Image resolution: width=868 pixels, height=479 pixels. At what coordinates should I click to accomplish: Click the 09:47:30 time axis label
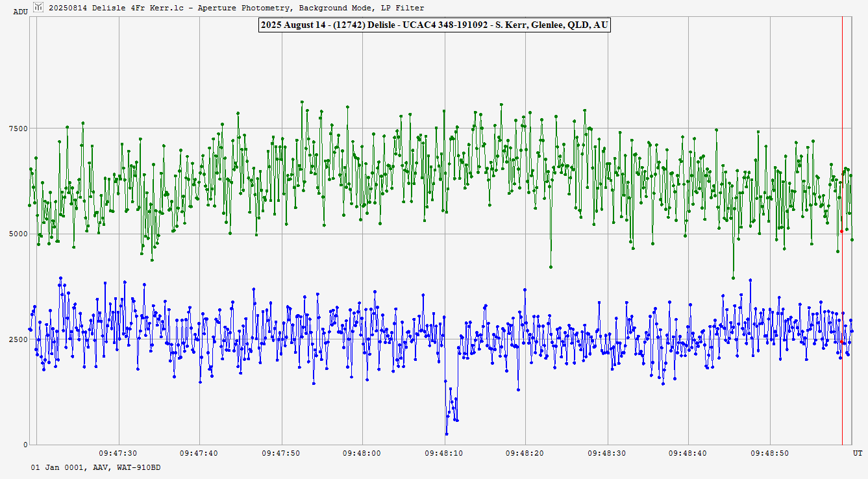pos(118,453)
